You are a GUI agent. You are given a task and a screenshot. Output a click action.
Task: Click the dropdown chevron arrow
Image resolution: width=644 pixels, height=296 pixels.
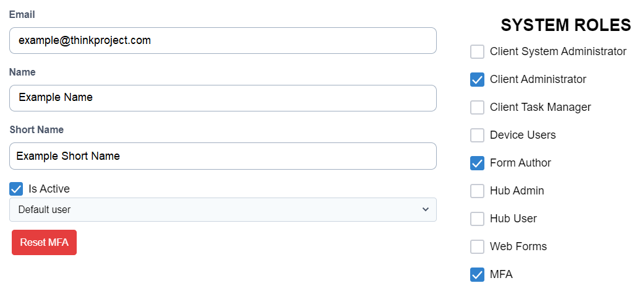tap(426, 209)
